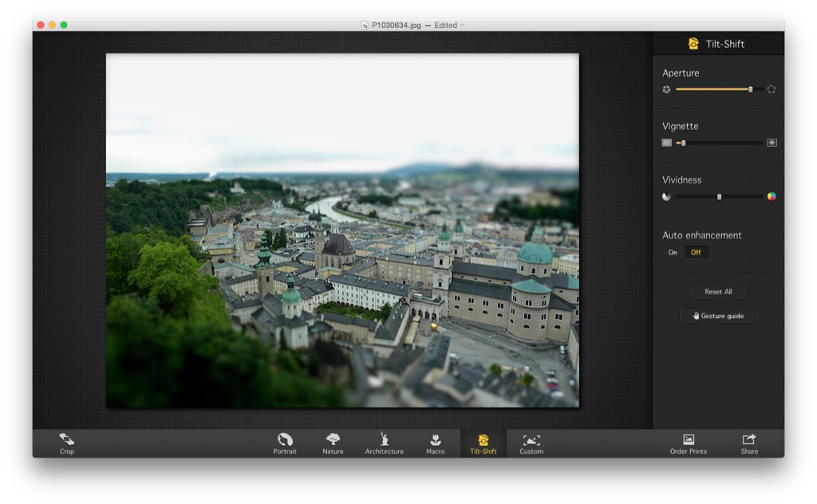Image resolution: width=817 pixels, height=504 pixels.
Task: Open the Macro effect mode
Action: click(x=435, y=443)
